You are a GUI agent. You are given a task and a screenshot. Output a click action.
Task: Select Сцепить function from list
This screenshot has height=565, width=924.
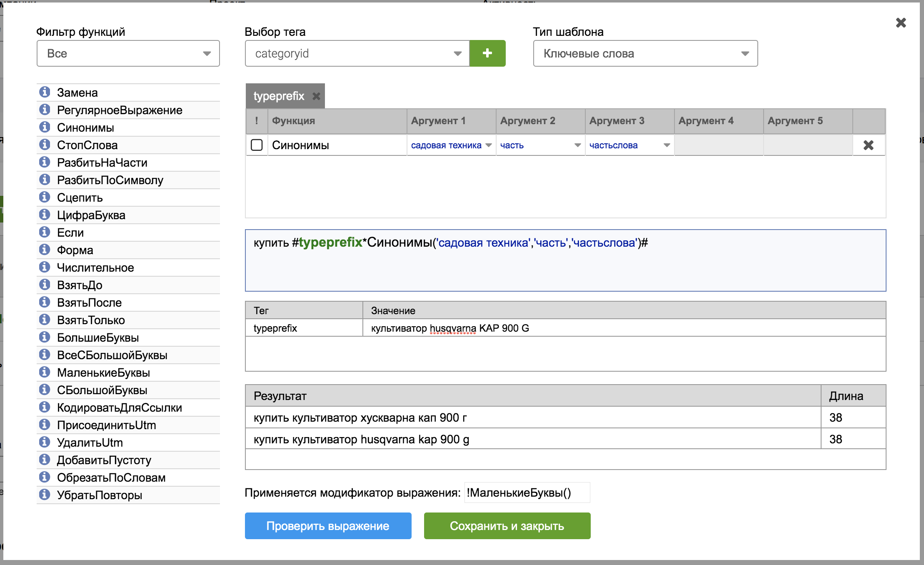pyautogui.click(x=80, y=197)
